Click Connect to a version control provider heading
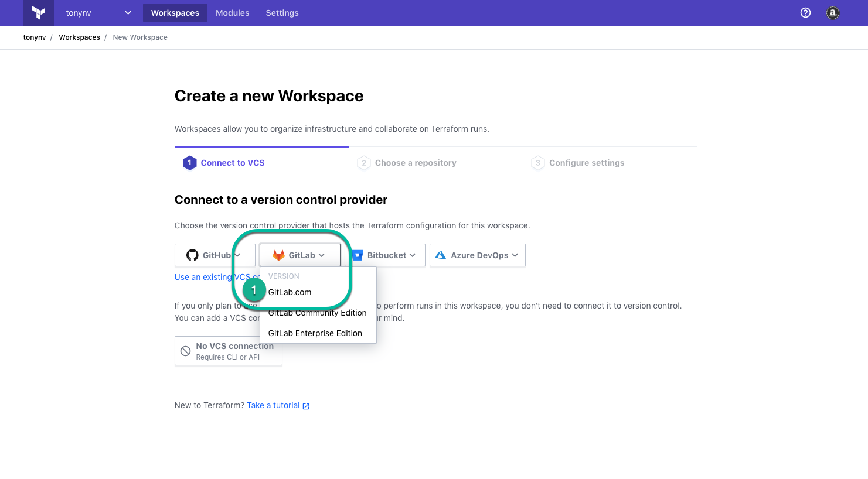 click(281, 200)
